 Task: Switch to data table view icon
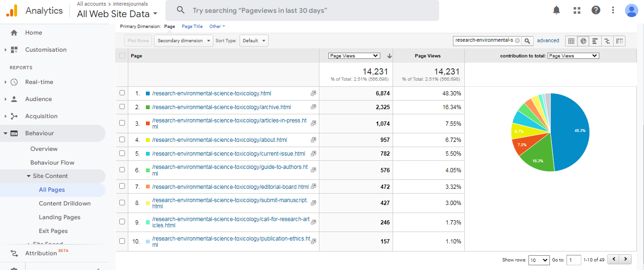pyautogui.click(x=571, y=41)
